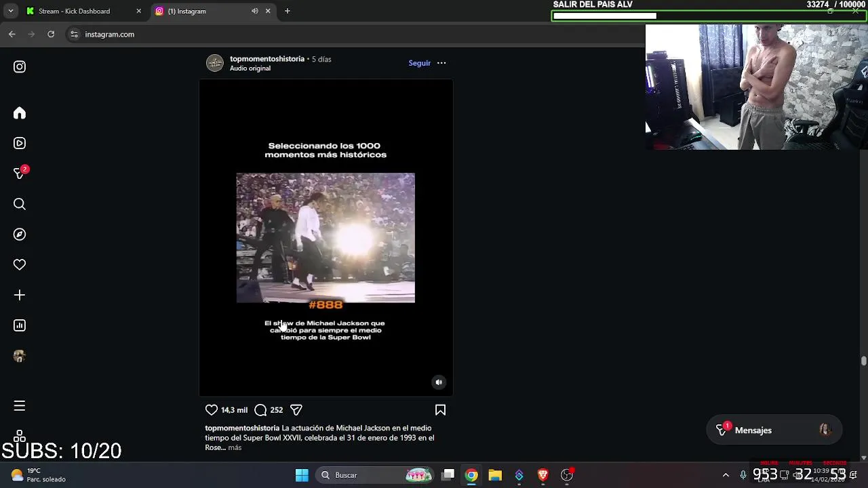Mute the Instagram tab's speaker icon
The height and width of the screenshot is (488, 868).
click(x=255, y=11)
